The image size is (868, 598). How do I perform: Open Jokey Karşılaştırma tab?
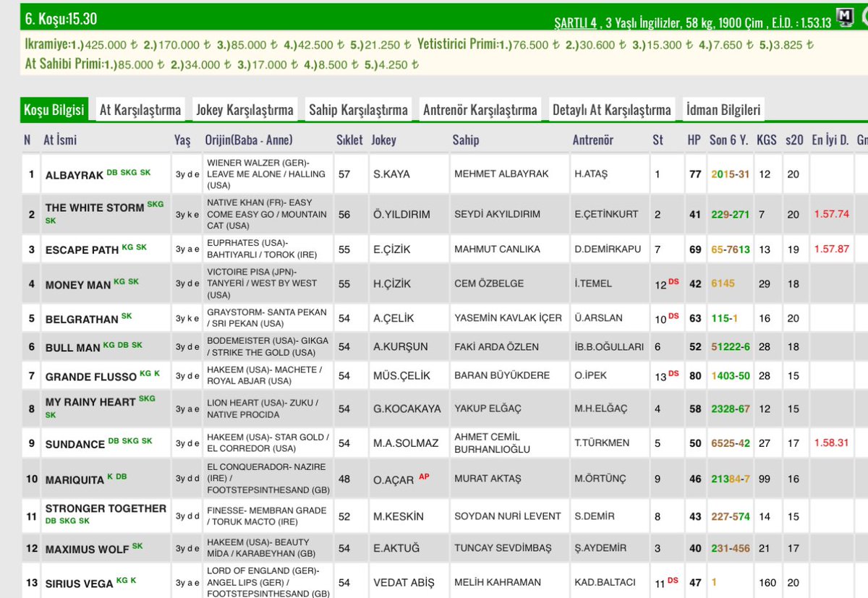pyautogui.click(x=244, y=110)
